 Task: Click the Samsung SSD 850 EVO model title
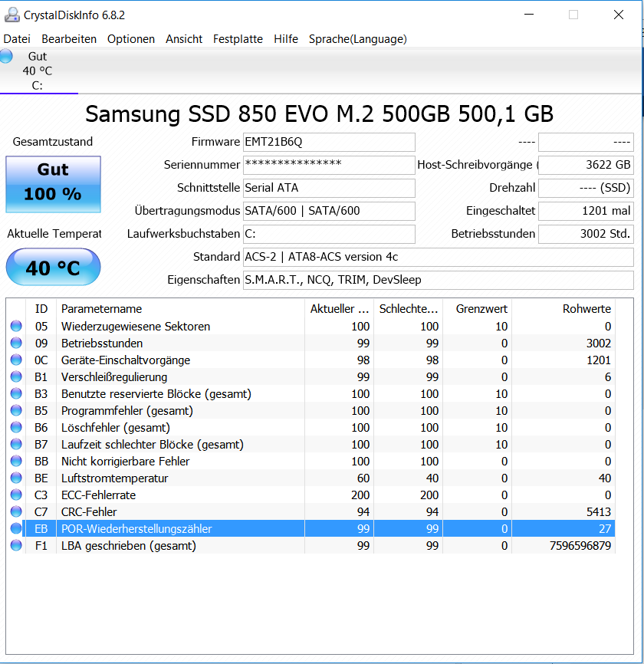pos(319,114)
